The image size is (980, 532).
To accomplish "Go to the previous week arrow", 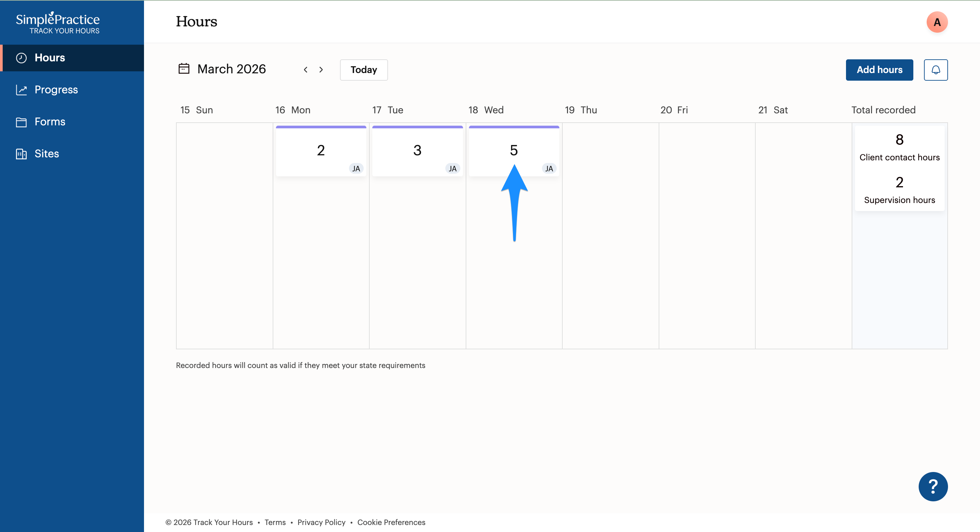I will (305, 70).
